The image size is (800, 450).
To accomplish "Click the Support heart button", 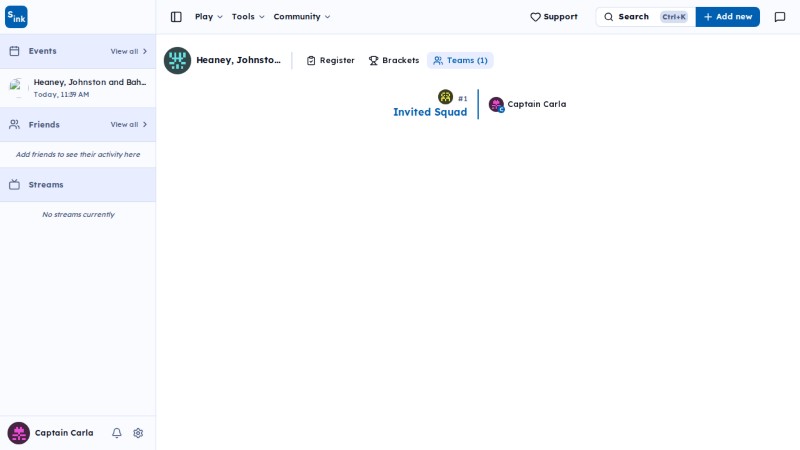I will [554, 17].
